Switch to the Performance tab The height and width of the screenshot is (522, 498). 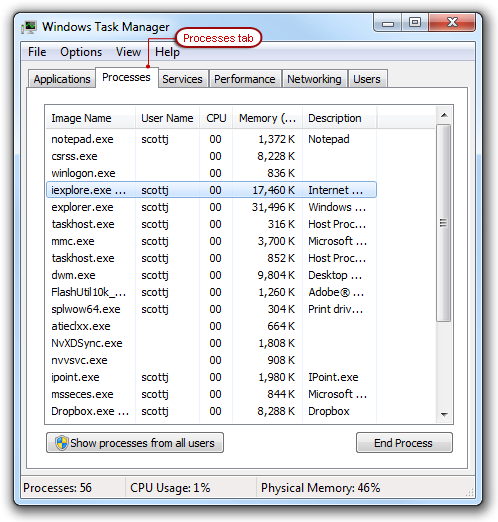[245, 79]
